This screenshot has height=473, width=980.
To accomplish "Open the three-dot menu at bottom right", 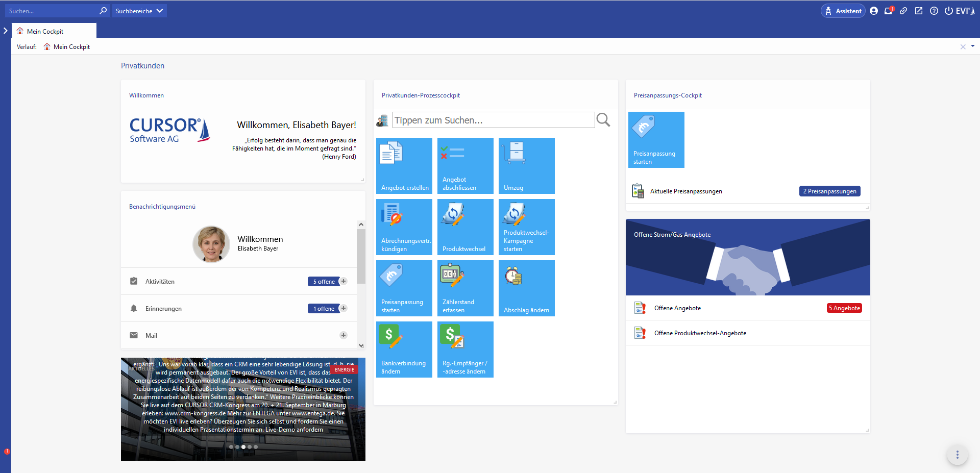I will [x=957, y=455].
